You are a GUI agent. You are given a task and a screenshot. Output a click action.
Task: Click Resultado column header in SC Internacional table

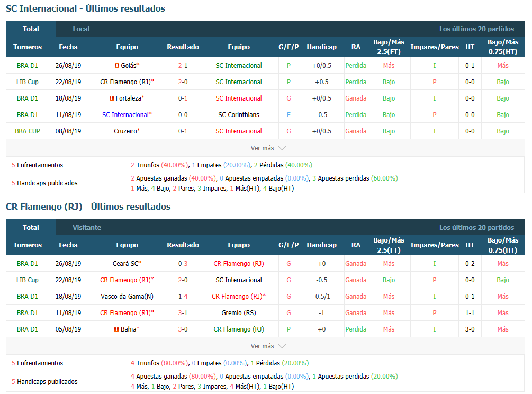(183, 47)
